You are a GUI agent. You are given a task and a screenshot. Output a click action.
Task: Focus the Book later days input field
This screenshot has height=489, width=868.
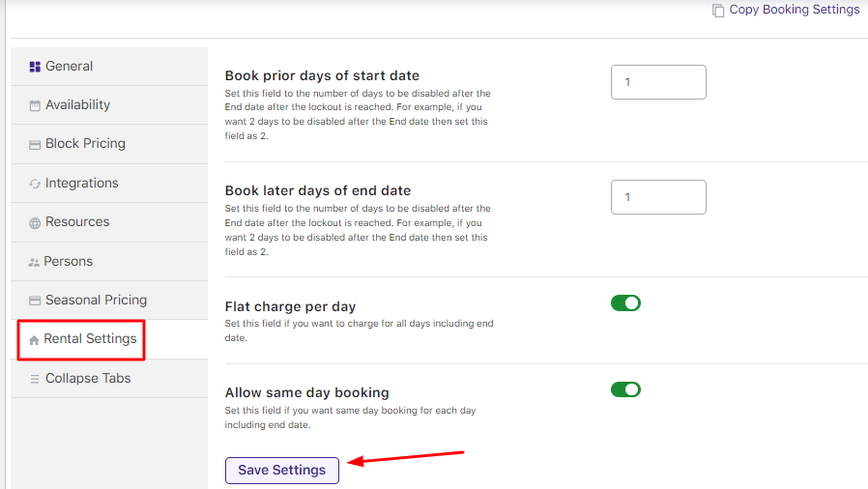click(658, 197)
